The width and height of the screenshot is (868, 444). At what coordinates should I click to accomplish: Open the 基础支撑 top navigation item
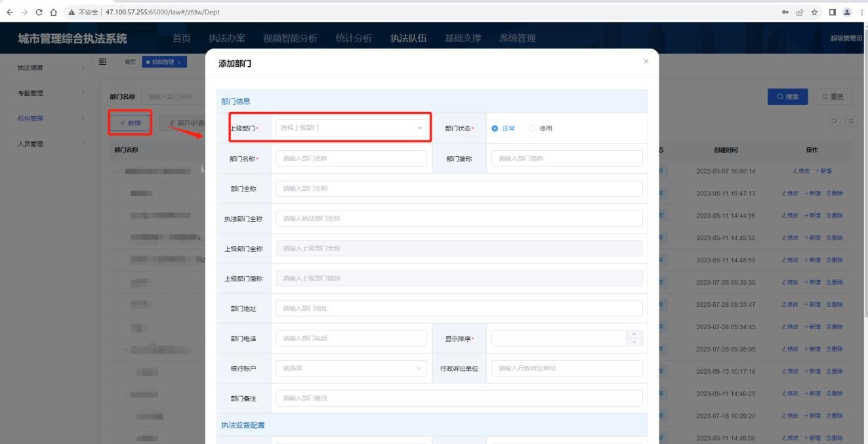click(x=463, y=39)
